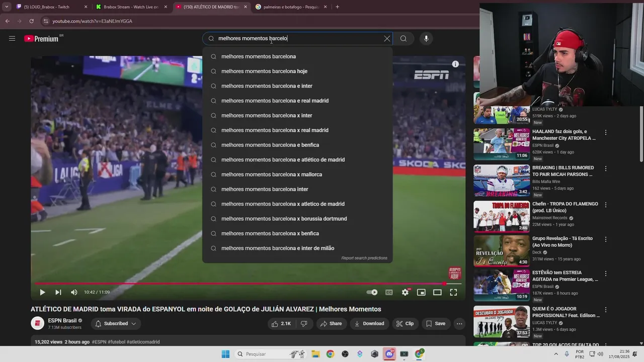
Task: Save video to playlist
Action: (x=436, y=324)
